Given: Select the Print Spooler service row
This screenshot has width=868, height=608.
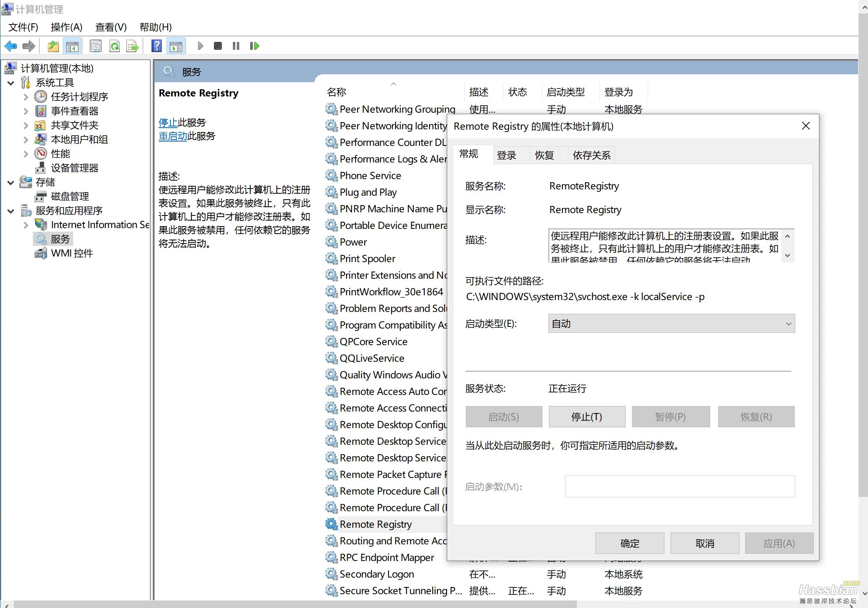Looking at the screenshot, I should (x=367, y=259).
